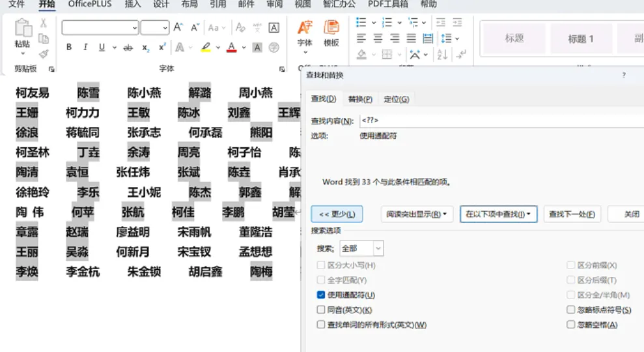Click the multilevel list icon

pyautogui.click(x=413, y=22)
